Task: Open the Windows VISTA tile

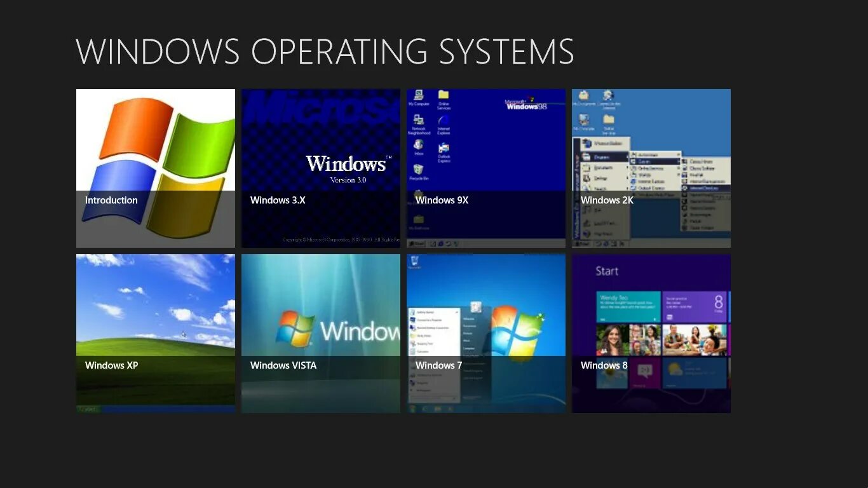Action: pos(321,334)
